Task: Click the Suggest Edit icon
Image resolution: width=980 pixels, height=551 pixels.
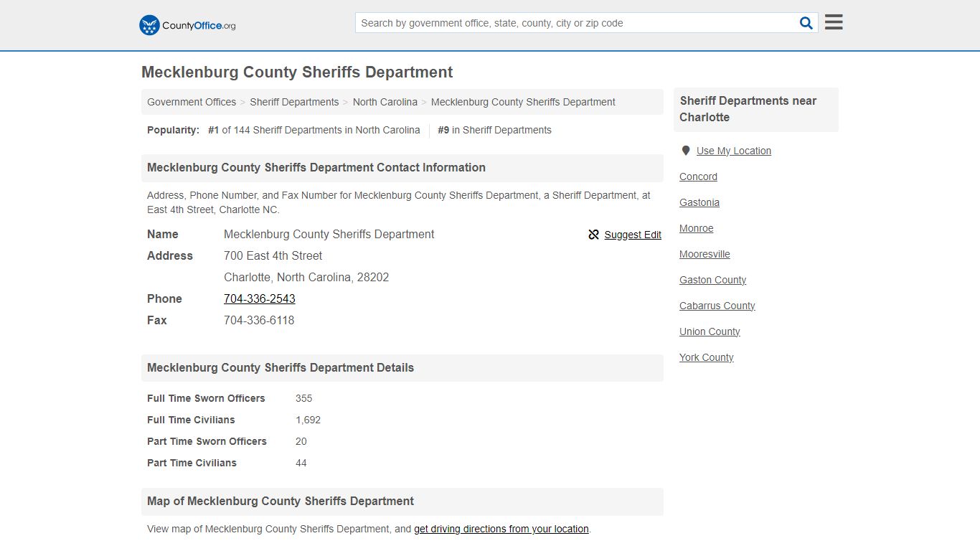Action: click(x=593, y=235)
